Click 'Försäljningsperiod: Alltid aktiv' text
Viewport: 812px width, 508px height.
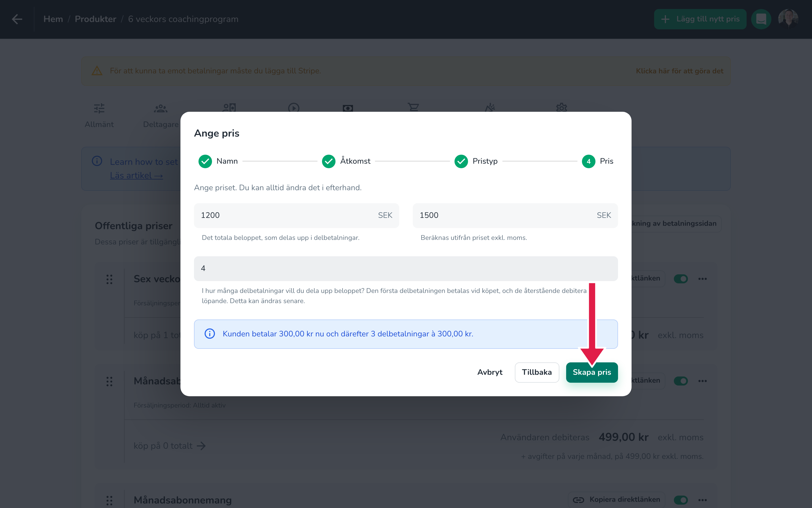pos(180,405)
